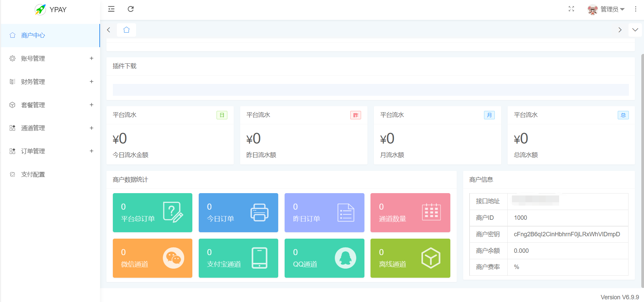644x302 pixels.
Task: Click the cube icon on 离线通道
Action: coord(431,258)
